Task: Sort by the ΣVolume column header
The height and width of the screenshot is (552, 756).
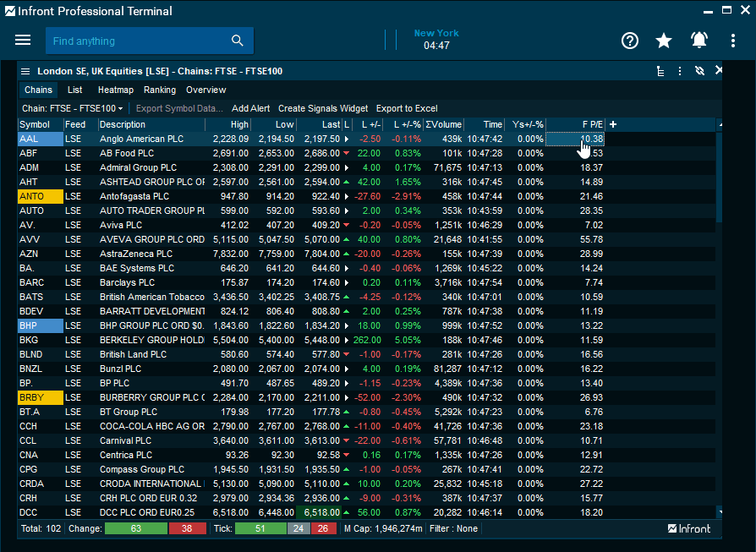Action: click(x=442, y=124)
